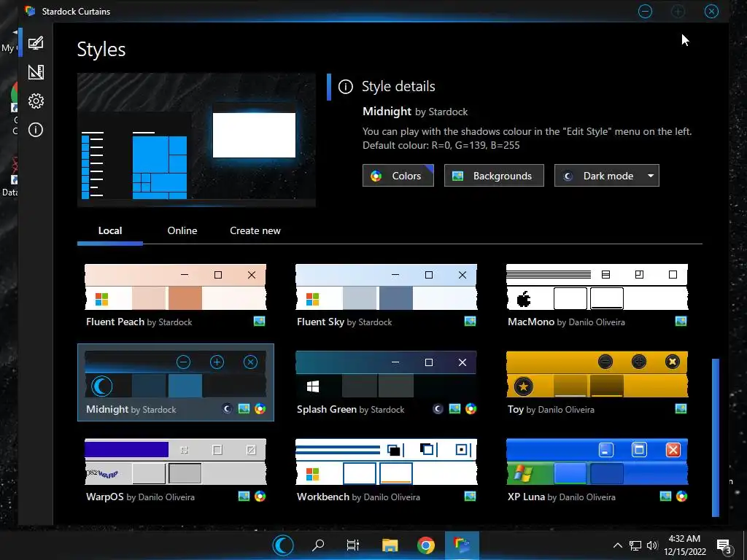Click color wheel icon on Splash Green card

tap(471, 408)
